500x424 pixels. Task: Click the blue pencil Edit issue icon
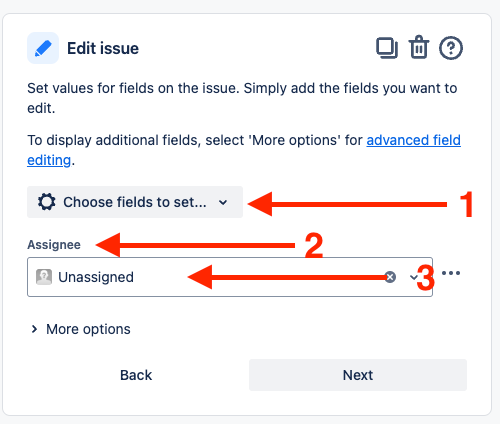click(43, 48)
